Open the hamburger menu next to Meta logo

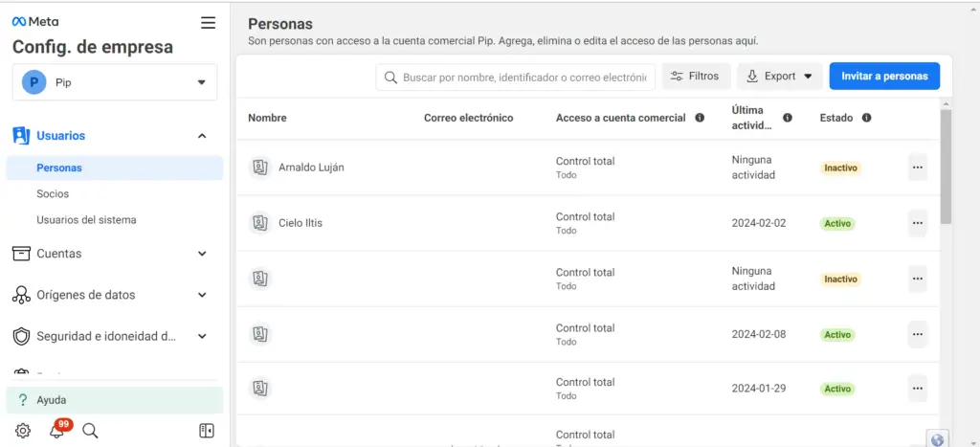208,23
